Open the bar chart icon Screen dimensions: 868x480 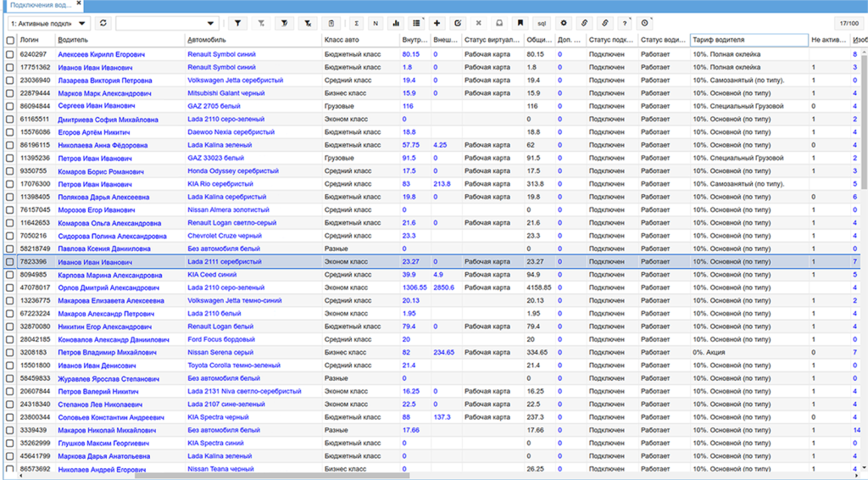[396, 23]
